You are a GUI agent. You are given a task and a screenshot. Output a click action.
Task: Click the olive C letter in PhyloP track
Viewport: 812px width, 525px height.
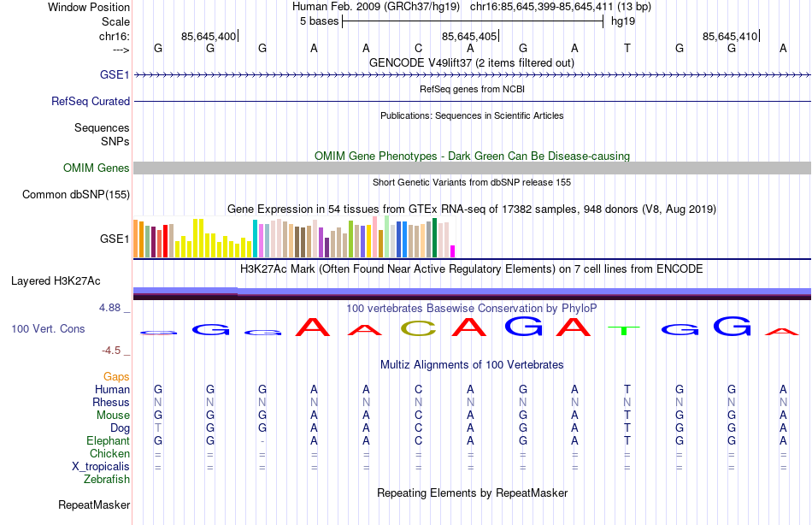(x=419, y=328)
